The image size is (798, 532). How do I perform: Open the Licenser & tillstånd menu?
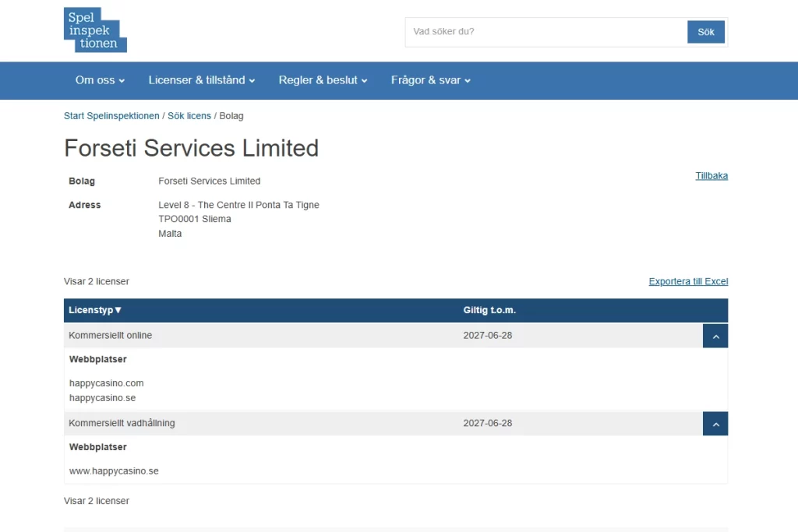tap(202, 80)
